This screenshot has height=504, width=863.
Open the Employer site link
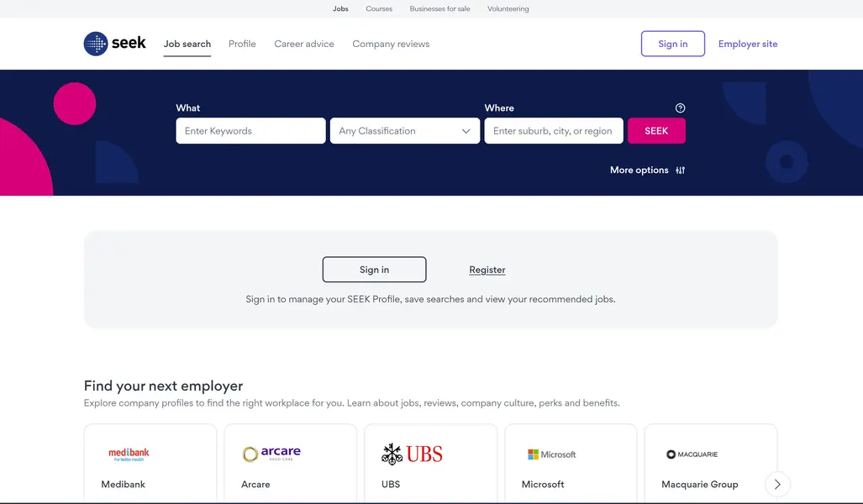pyautogui.click(x=748, y=44)
